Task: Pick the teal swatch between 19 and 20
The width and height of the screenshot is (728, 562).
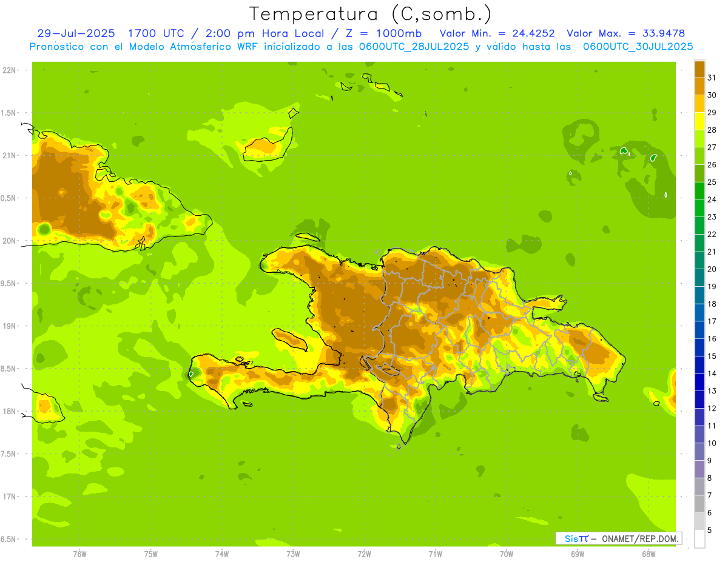Action: click(699, 278)
